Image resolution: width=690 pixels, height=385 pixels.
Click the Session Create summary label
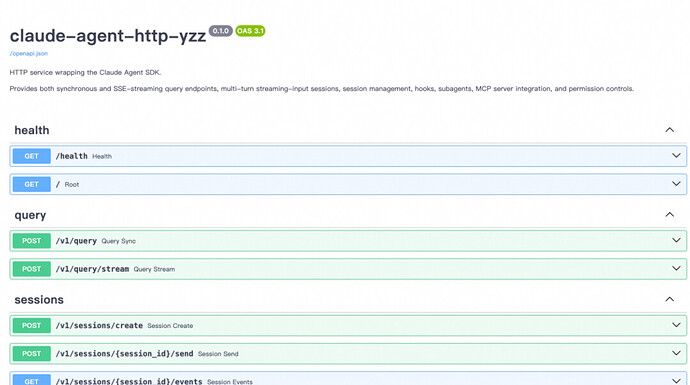tap(170, 326)
